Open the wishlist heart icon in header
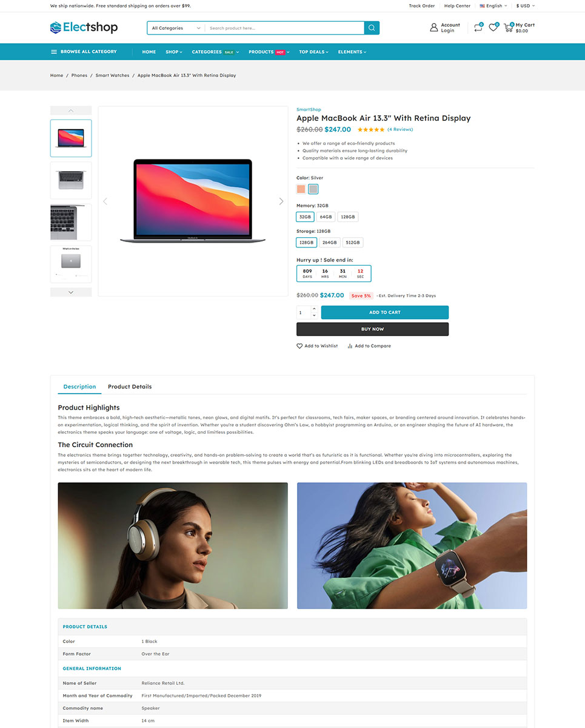585x728 pixels. point(493,27)
